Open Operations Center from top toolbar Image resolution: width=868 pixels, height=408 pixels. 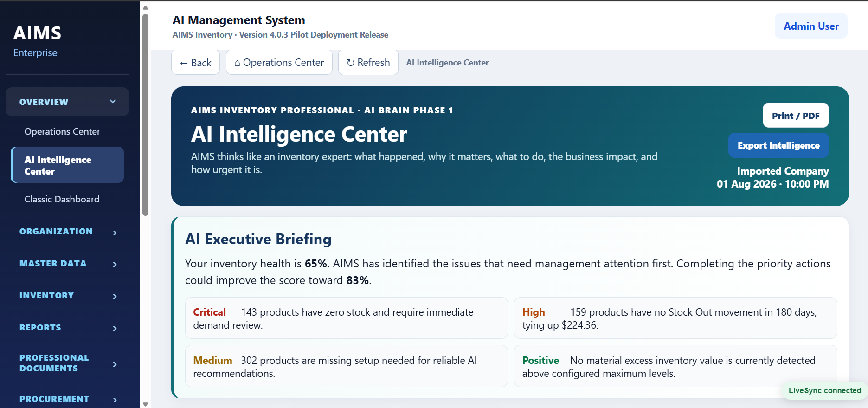pyautogui.click(x=279, y=62)
